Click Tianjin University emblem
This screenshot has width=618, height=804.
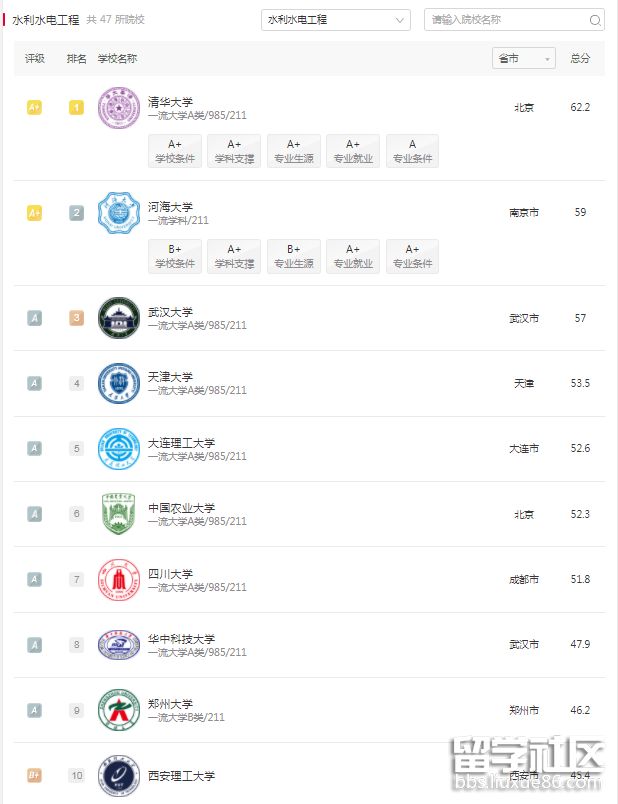[119, 383]
